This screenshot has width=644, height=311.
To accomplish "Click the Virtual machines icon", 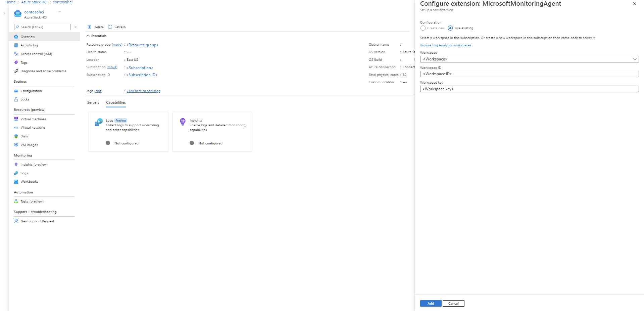I will [x=16, y=119].
